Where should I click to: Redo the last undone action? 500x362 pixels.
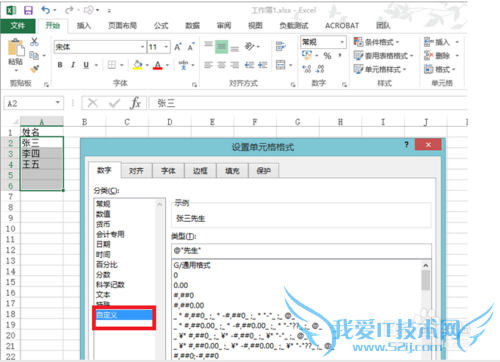(x=69, y=10)
